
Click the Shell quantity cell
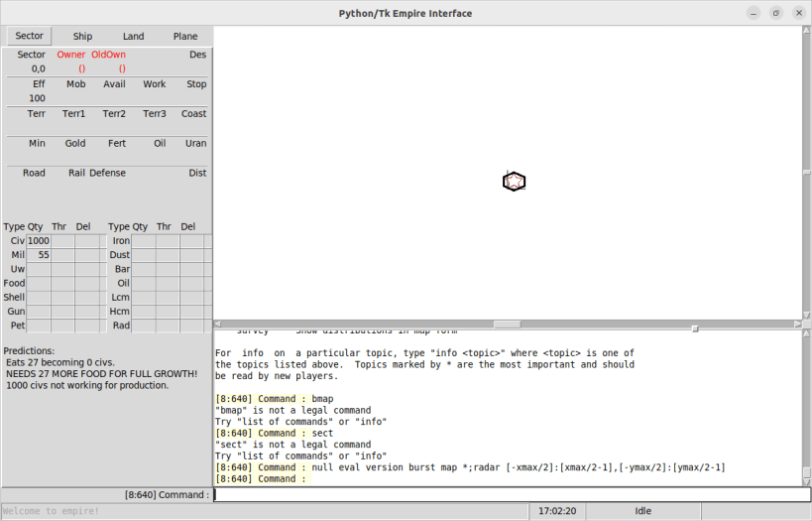(39, 297)
